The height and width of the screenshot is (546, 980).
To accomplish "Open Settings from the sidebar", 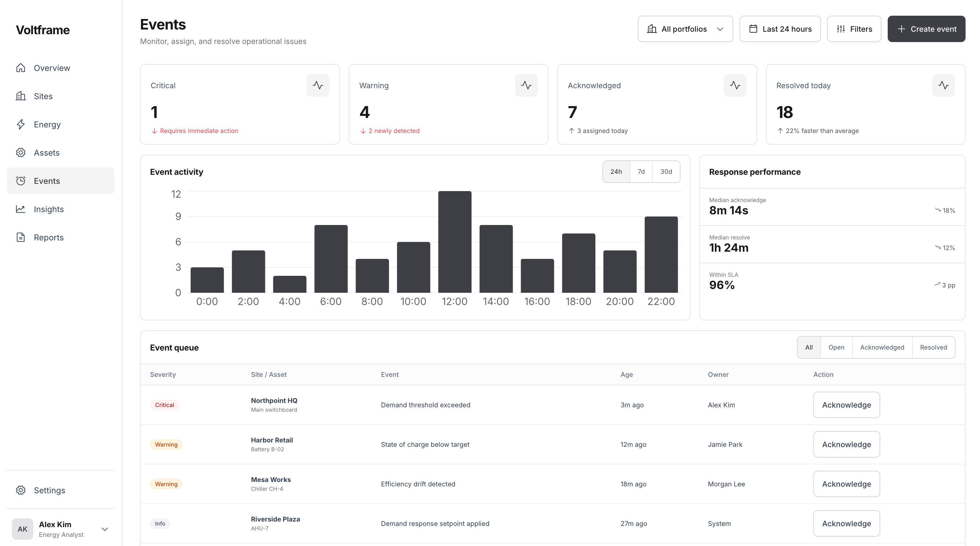I will (x=61, y=490).
